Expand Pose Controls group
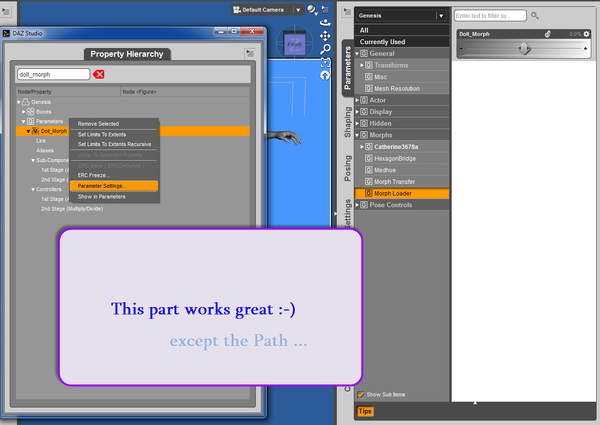 357,205
